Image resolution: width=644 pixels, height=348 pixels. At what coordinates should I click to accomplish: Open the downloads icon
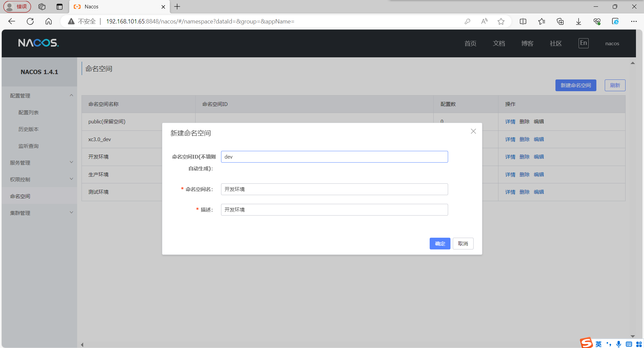[x=579, y=21]
